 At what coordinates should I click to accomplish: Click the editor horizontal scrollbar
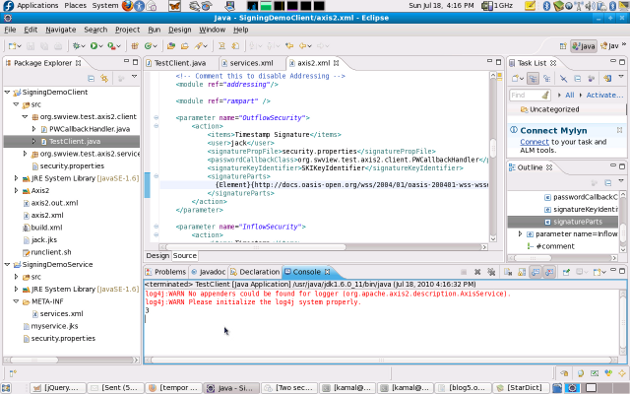point(256,247)
